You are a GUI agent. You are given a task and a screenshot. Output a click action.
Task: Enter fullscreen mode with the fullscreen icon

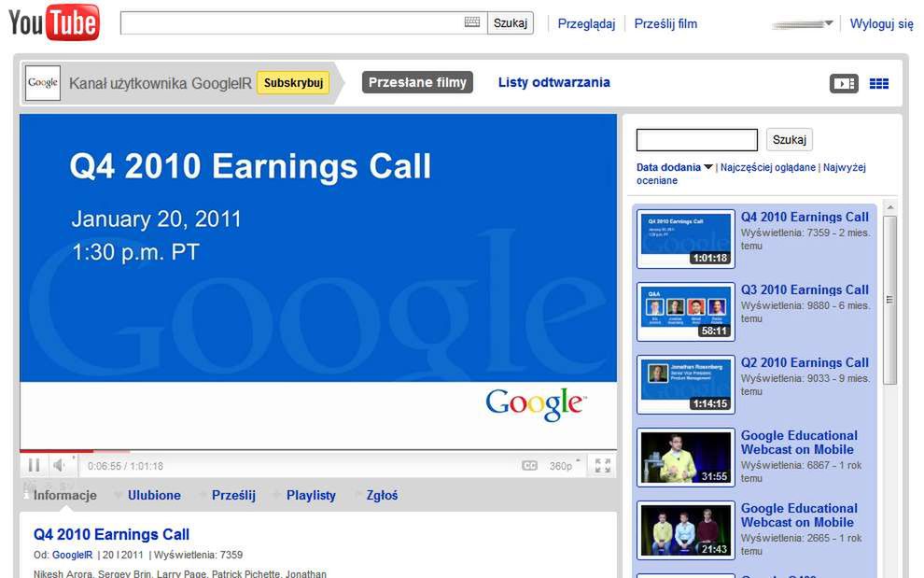pos(602,465)
